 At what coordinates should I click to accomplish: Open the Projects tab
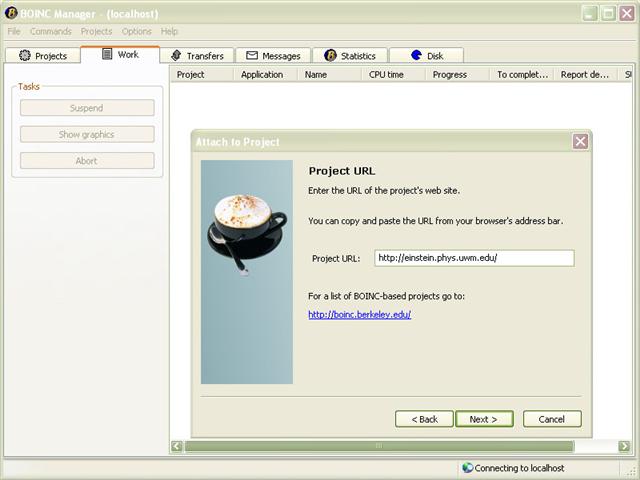click(43, 56)
